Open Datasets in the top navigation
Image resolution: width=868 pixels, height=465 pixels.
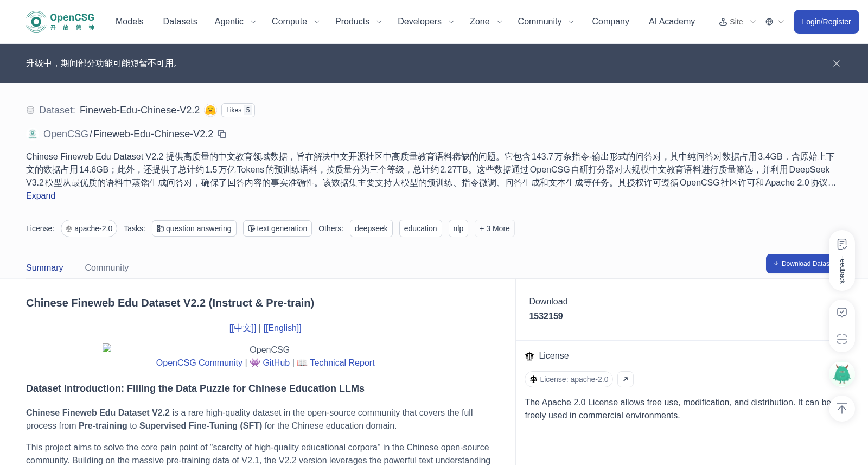click(x=180, y=22)
